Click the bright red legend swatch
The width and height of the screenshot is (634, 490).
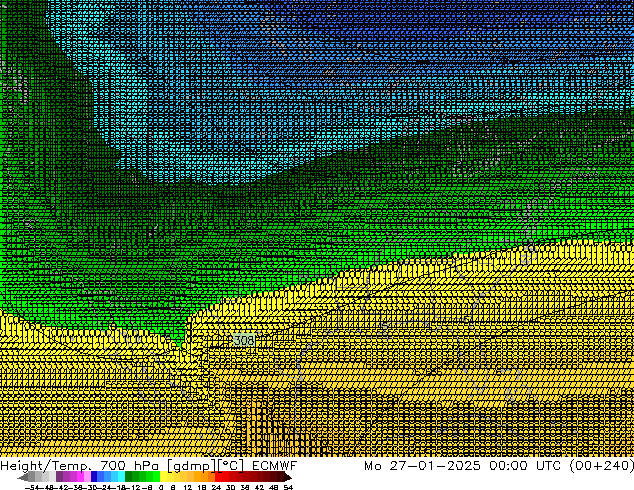pyautogui.click(x=218, y=476)
